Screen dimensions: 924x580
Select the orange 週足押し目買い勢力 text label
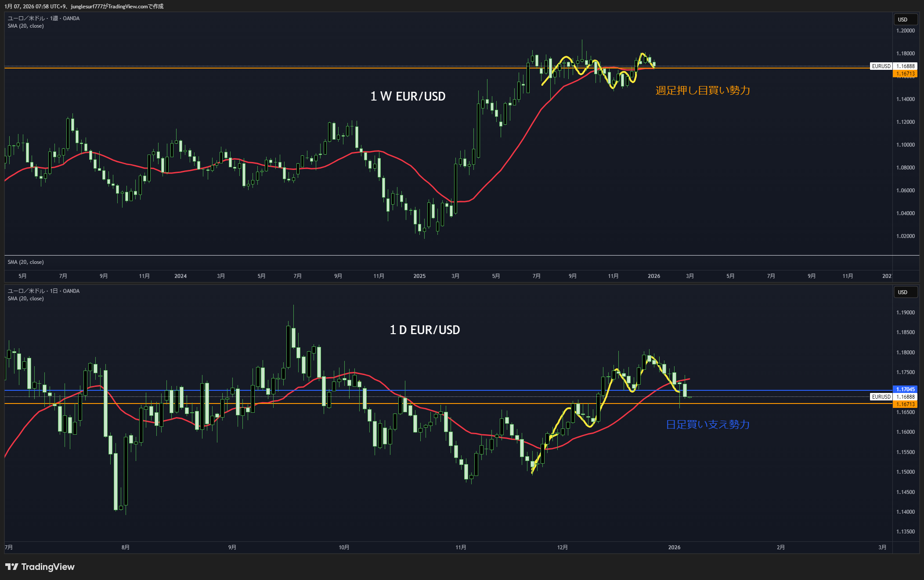[x=703, y=91]
